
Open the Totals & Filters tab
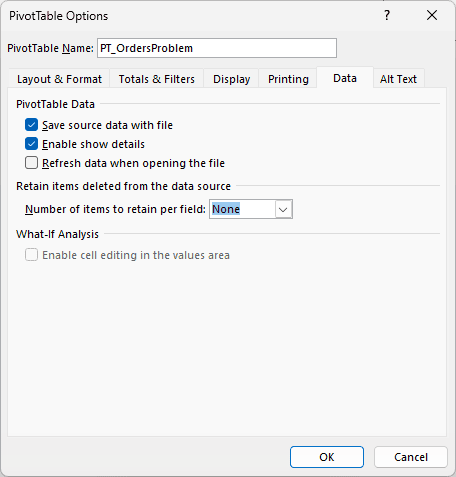point(157,79)
